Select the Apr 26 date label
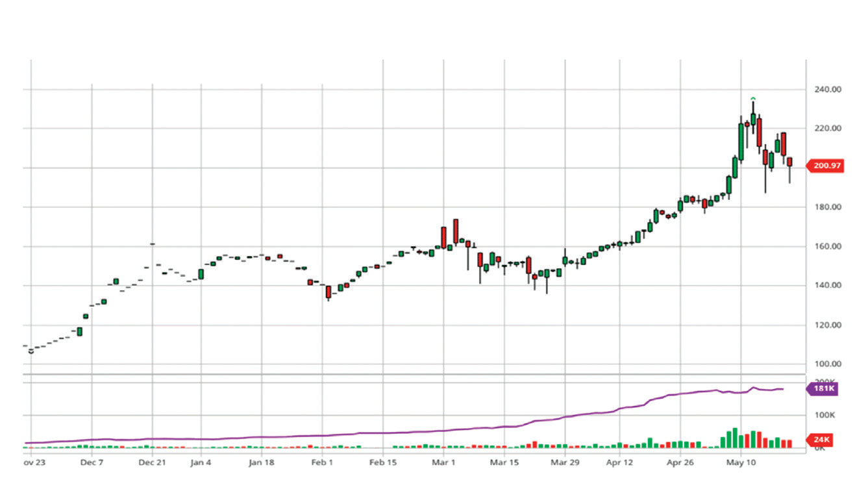This screenshot has height=480, width=868. (x=680, y=463)
